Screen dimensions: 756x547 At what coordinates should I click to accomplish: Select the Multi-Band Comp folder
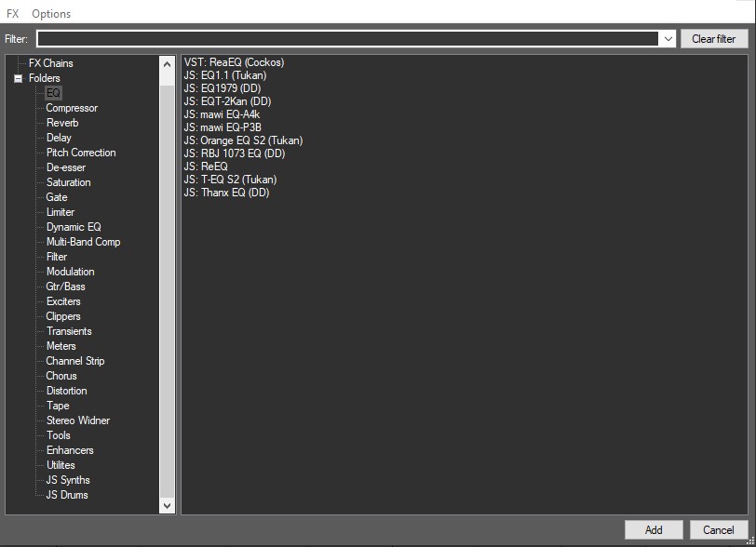[83, 242]
